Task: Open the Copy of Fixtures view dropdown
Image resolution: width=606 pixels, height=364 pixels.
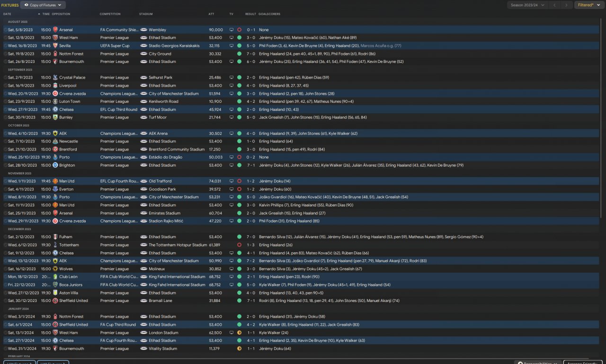Action: (x=43, y=5)
